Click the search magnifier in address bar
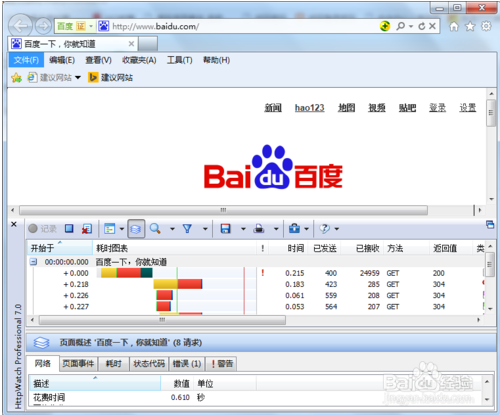This screenshot has width=500, height=415. [401, 26]
